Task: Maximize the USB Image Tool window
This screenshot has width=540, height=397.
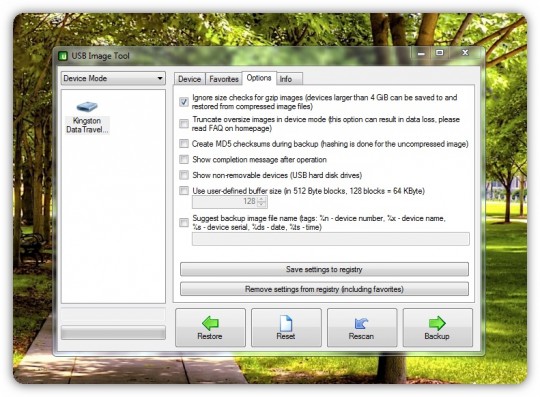Action: (x=439, y=53)
